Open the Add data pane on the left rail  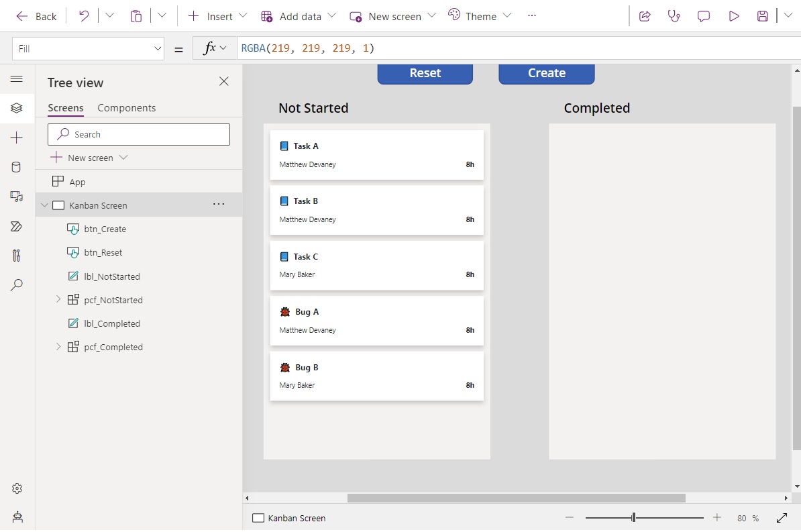coord(17,167)
